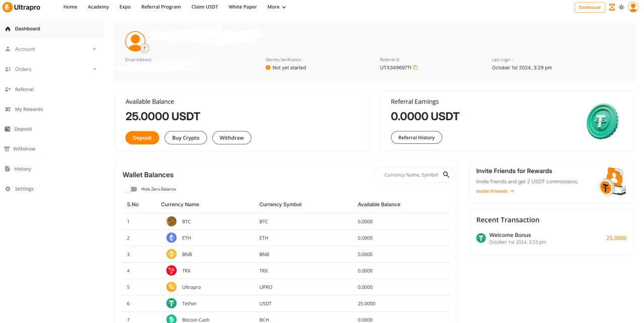
Task: Click the Currency Symbol column header
Action: 280,204
